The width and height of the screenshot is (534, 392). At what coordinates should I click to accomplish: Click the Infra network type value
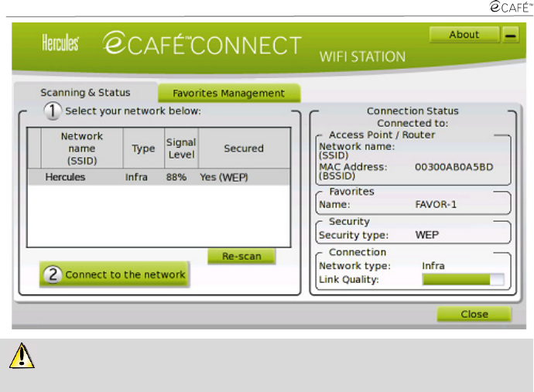pyautogui.click(x=433, y=266)
